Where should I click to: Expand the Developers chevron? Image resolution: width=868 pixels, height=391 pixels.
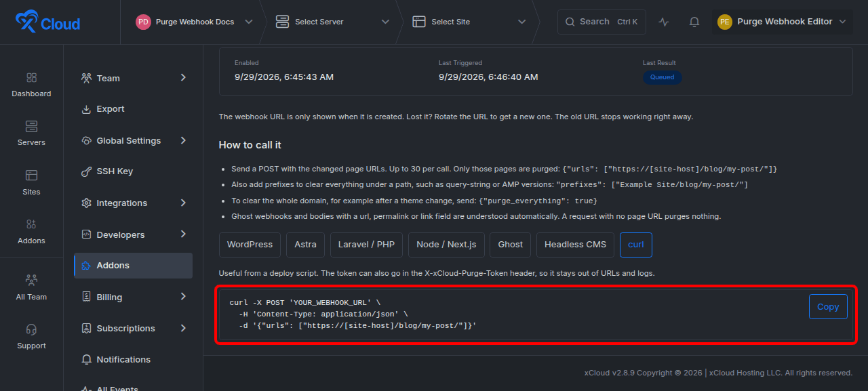click(183, 234)
